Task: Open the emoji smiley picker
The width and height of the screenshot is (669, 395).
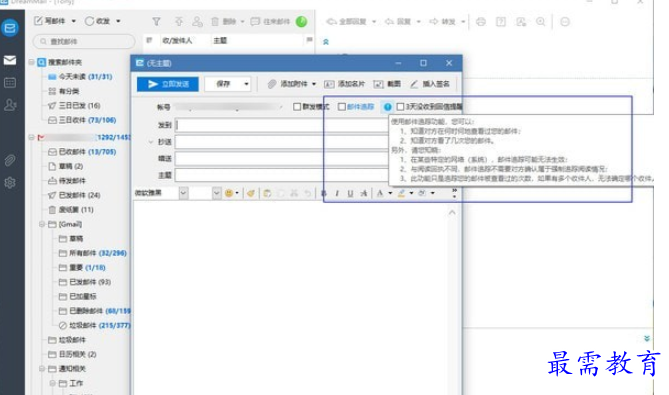Action: (x=229, y=193)
